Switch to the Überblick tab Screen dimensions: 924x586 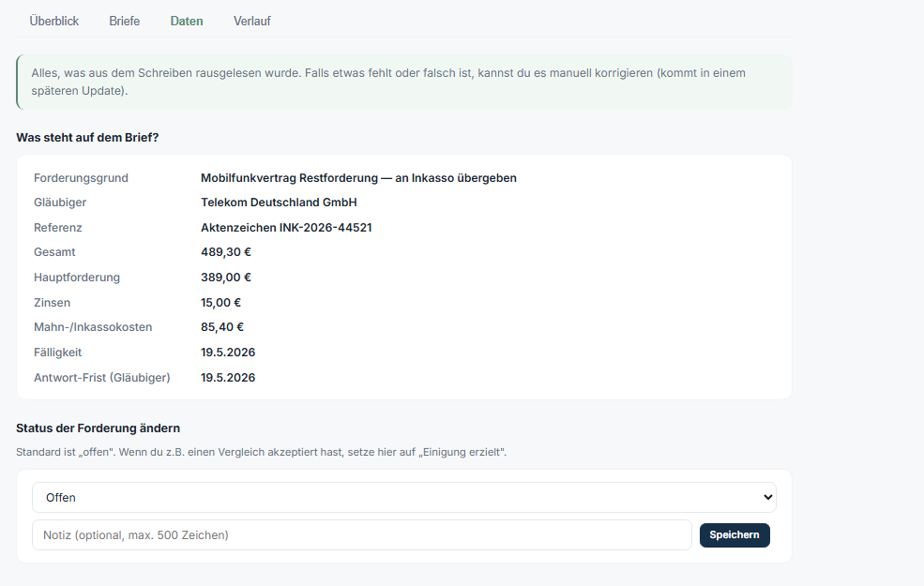[x=54, y=22]
